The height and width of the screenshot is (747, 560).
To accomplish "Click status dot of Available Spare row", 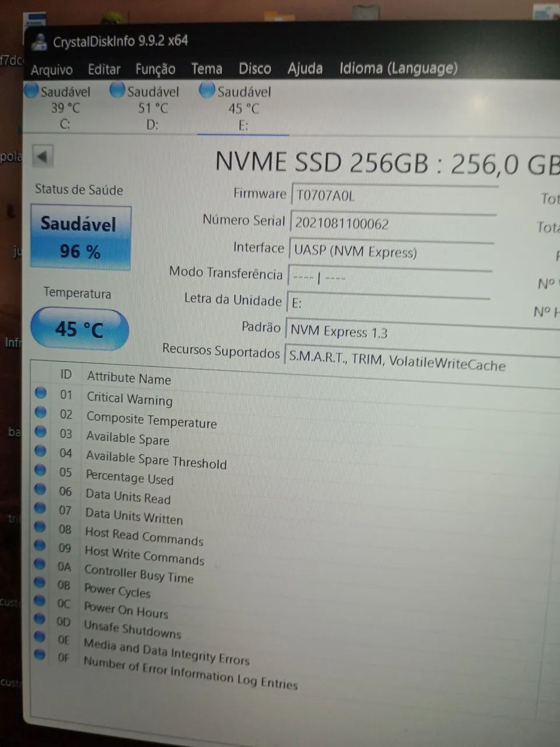I will point(41,431).
